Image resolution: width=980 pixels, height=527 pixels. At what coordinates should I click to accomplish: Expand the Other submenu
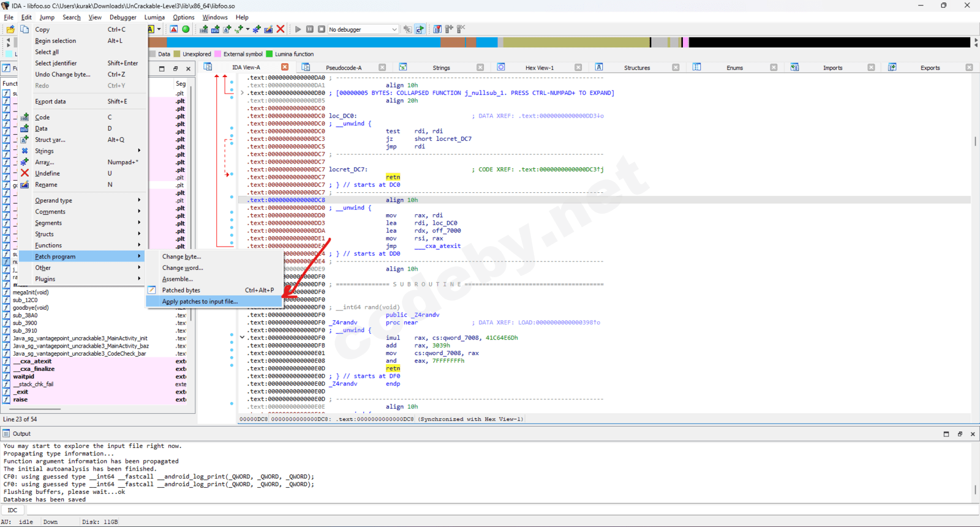tap(83, 267)
